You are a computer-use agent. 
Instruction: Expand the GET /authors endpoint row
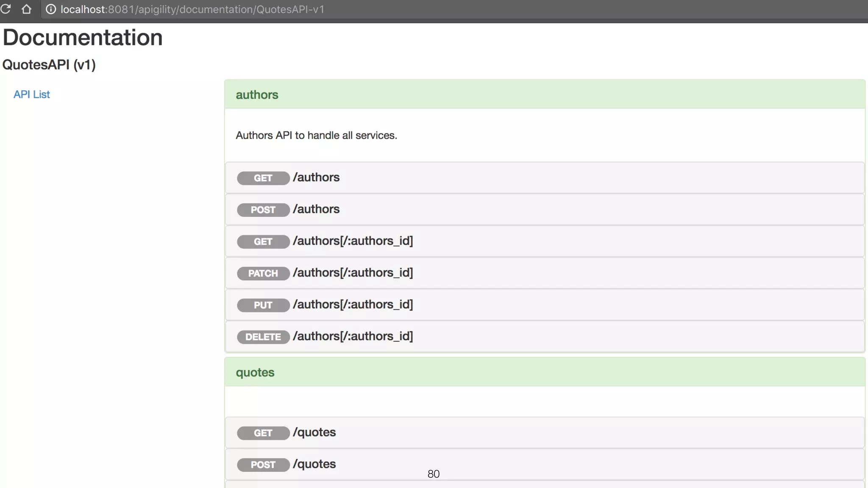point(316,177)
